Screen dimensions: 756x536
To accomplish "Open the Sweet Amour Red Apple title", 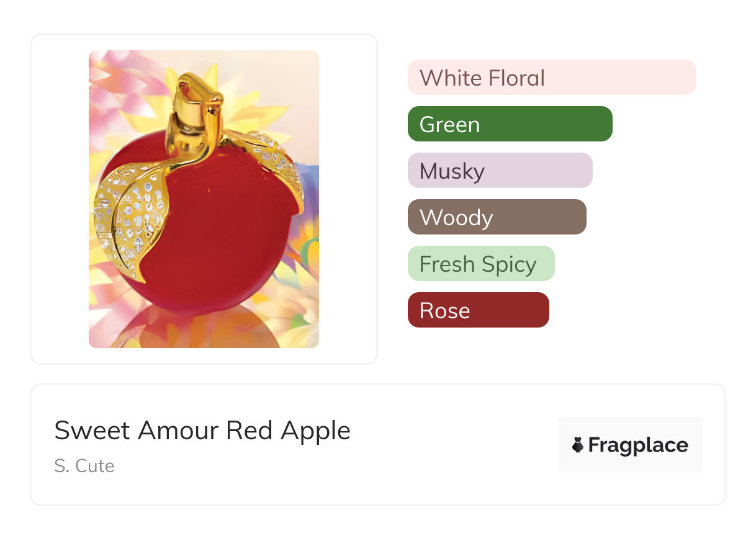I will click(202, 431).
